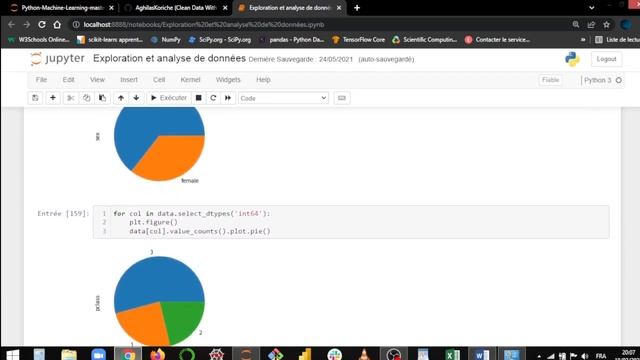Open Word from taskbar

482,354
